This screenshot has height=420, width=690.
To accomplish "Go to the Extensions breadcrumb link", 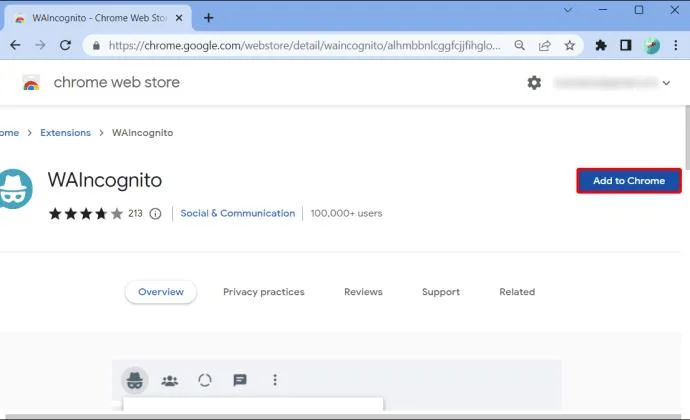I will [66, 133].
